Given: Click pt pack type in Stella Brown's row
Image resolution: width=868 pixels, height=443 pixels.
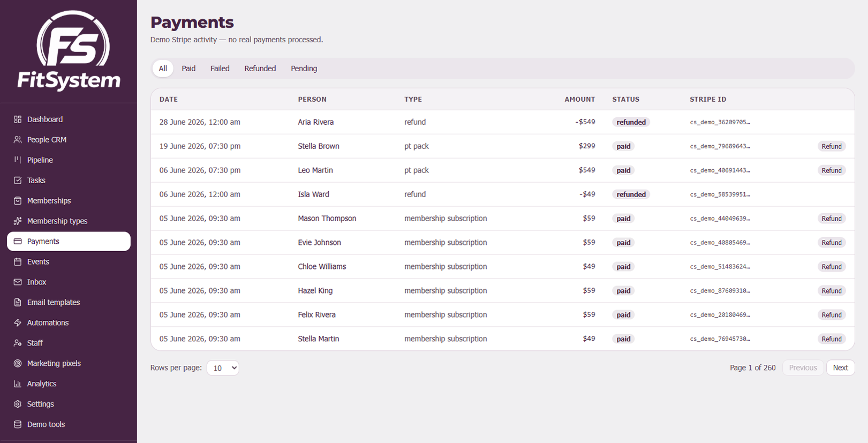Looking at the screenshot, I should 417,146.
